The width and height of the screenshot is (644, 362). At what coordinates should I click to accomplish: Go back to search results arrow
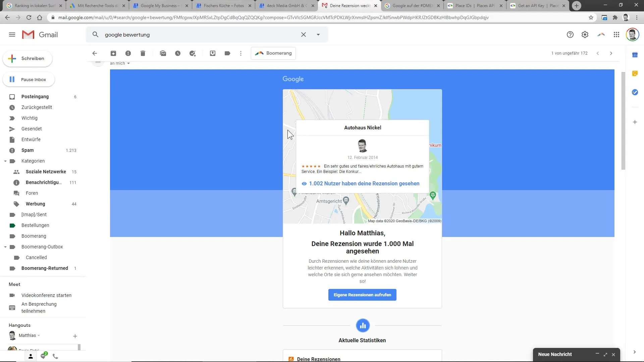[x=95, y=53]
